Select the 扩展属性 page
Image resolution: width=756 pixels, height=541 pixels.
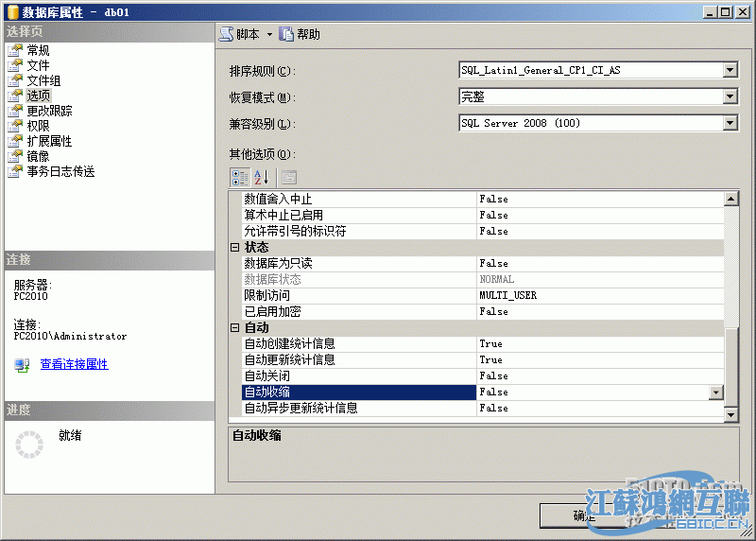[50, 141]
